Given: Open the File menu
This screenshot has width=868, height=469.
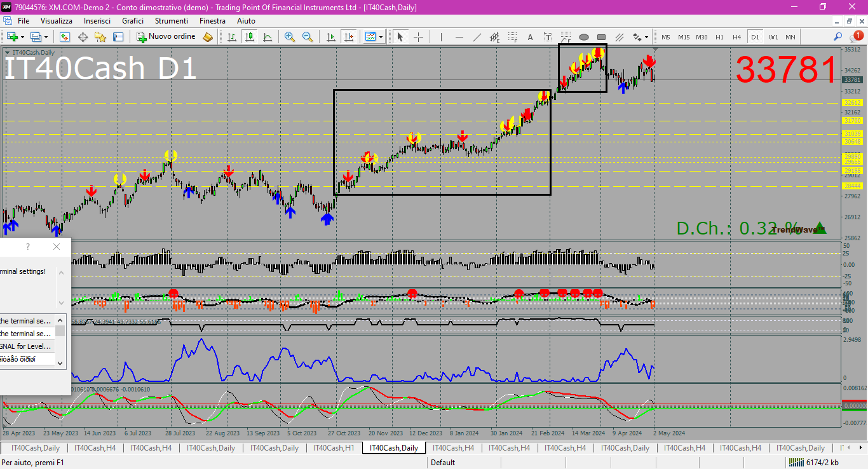Looking at the screenshot, I should tap(24, 21).
